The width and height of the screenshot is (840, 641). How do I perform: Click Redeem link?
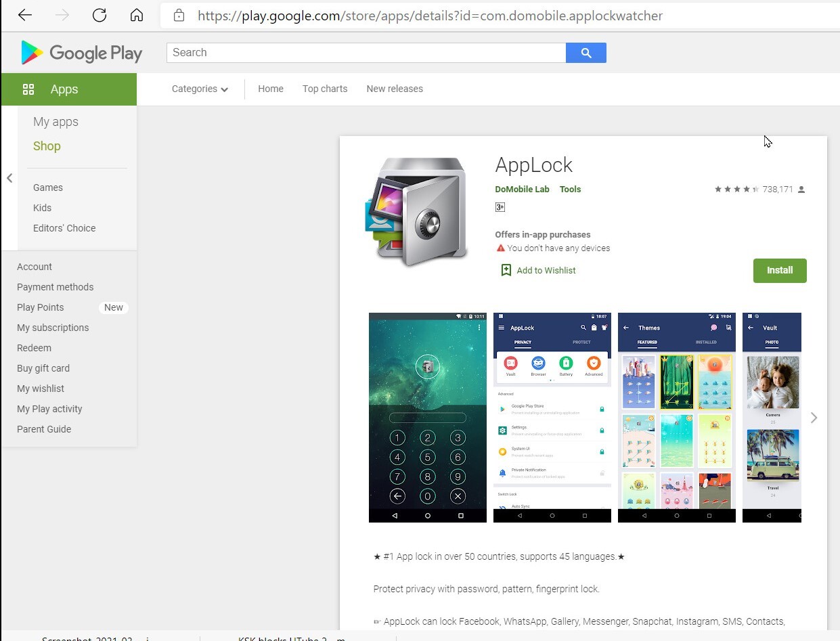(34, 348)
